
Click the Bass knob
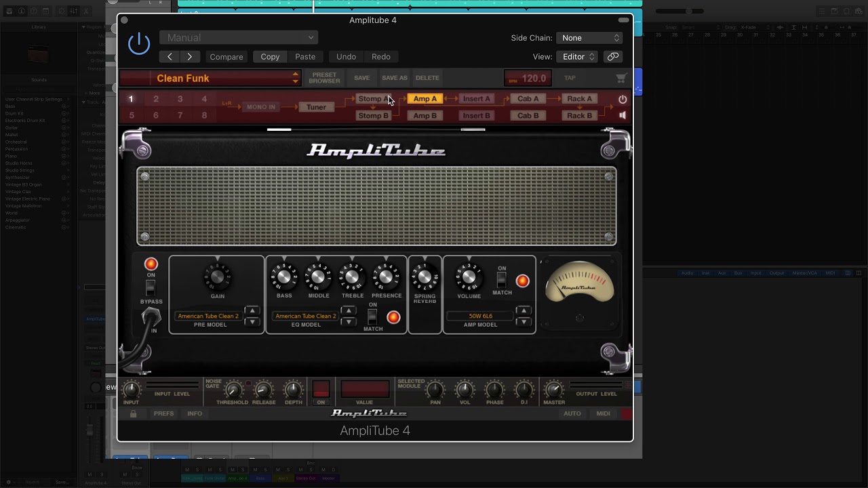click(x=284, y=277)
